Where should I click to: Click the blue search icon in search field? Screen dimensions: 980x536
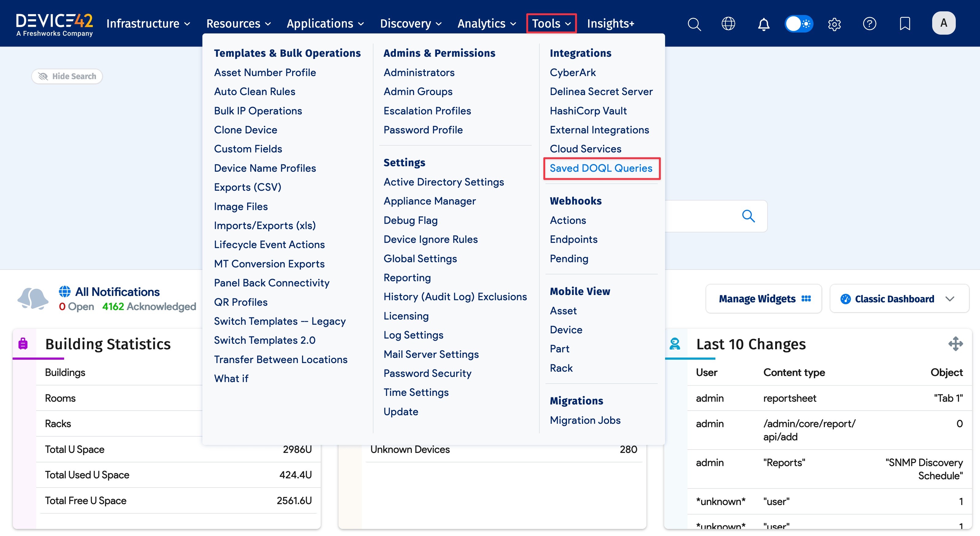(x=748, y=216)
